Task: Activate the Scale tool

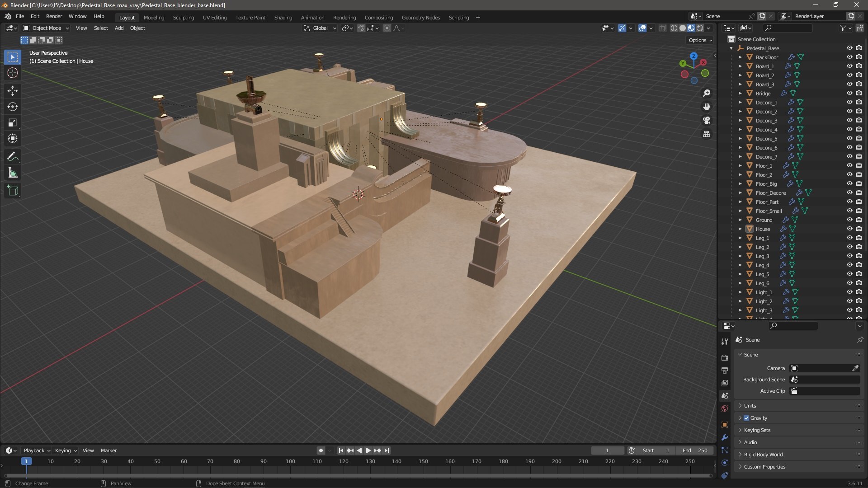Action: [13, 123]
